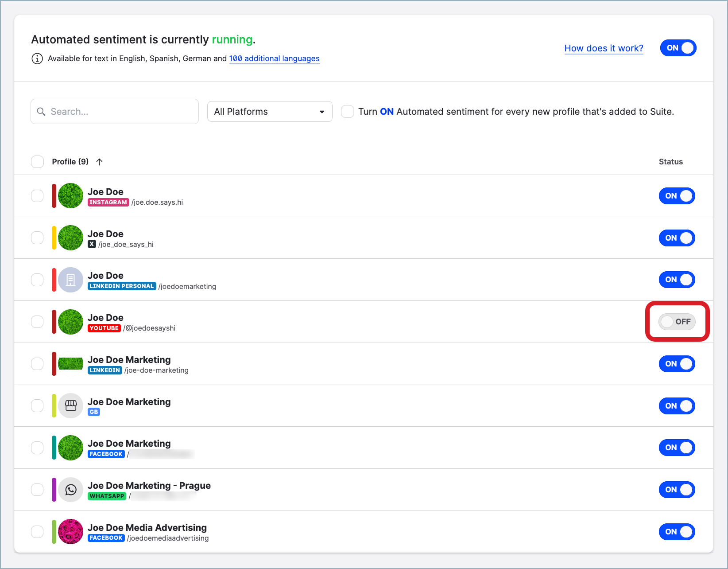728x569 pixels.
Task: Open the How does it work? link
Action: click(604, 48)
